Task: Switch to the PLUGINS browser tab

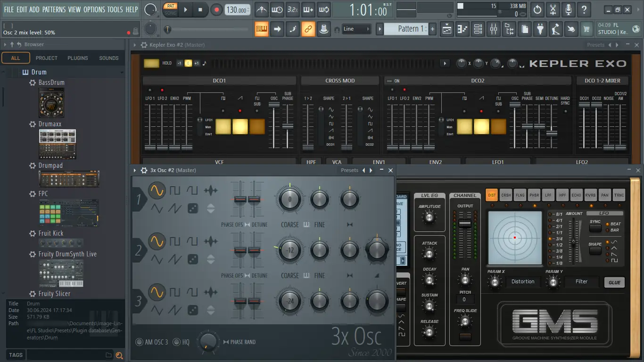Action: (78, 58)
